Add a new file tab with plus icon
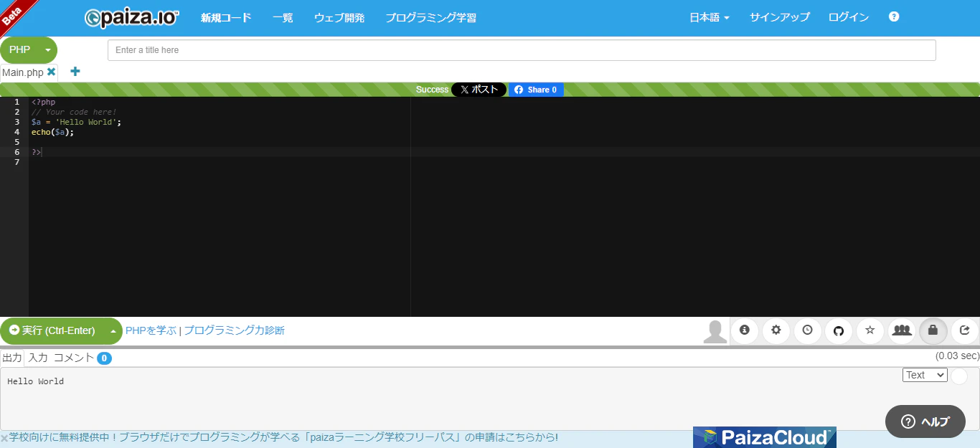980x448 pixels. [75, 72]
